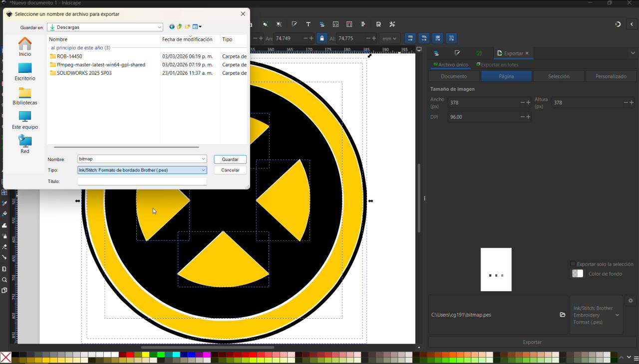The image size is (639, 364).
Task: Select the Connector tool
Action: pyautogui.click(x=4, y=258)
